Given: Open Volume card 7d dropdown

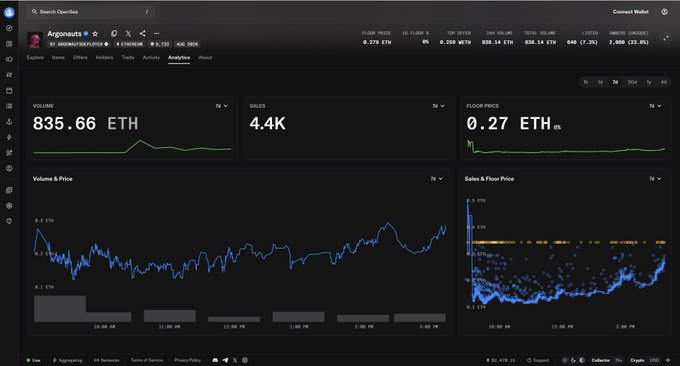Looking at the screenshot, I should [222, 106].
